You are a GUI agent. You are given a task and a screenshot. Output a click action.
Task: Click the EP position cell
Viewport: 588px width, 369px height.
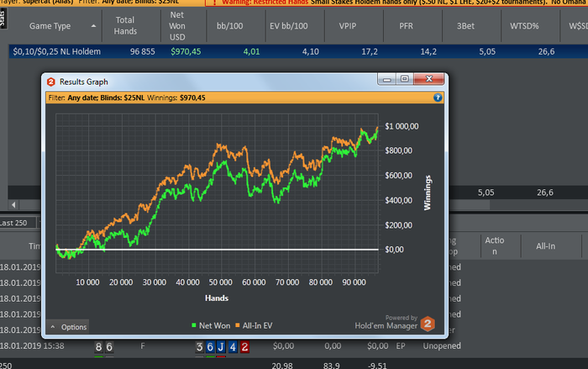(401, 345)
